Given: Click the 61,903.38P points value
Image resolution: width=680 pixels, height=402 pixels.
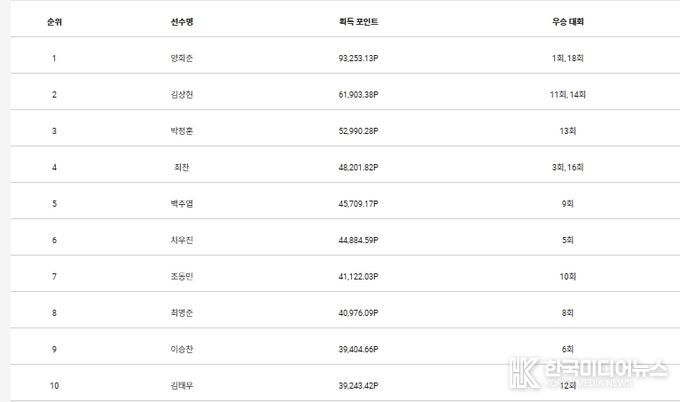Looking at the screenshot, I should point(358,94).
